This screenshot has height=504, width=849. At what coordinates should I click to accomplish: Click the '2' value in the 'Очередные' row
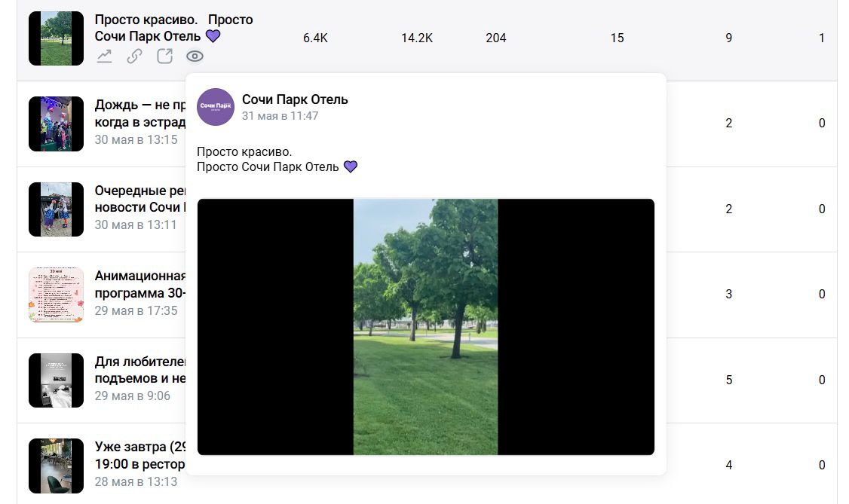[x=729, y=209]
